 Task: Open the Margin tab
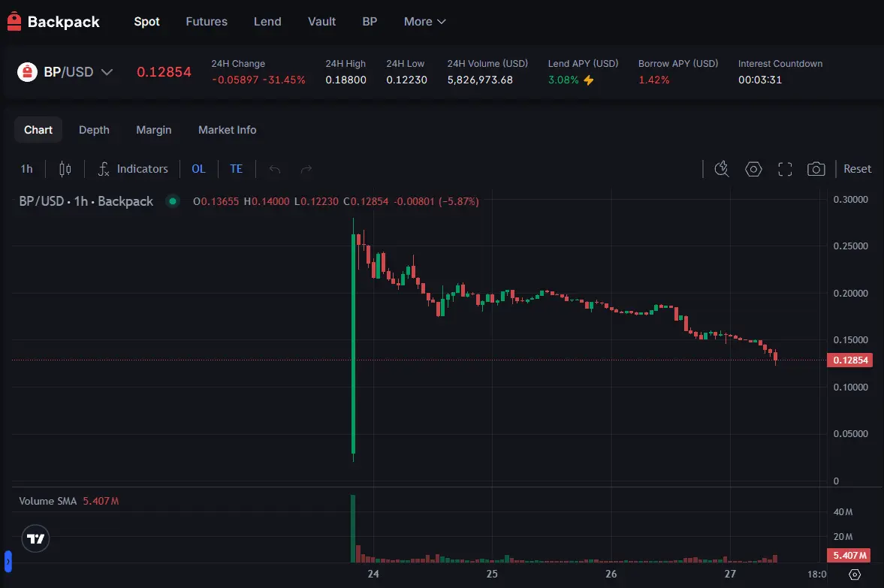click(153, 130)
